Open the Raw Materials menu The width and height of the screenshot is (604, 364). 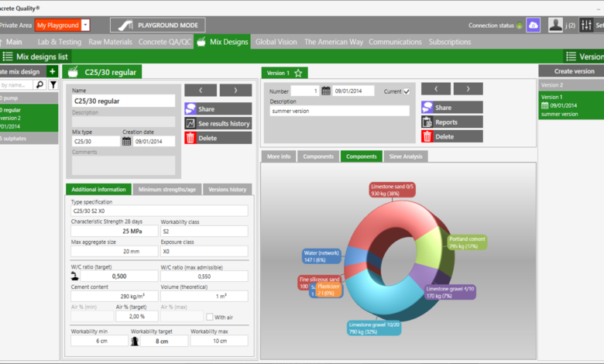tap(110, 42)
